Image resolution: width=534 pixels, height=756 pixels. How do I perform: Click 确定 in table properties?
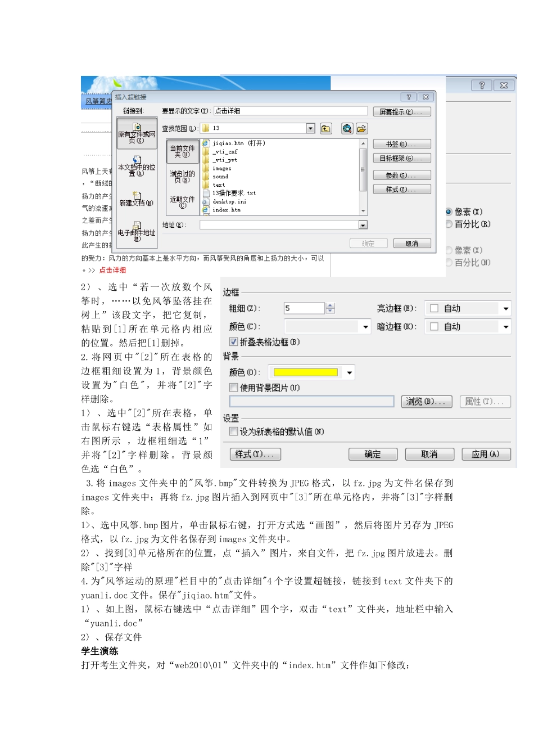pyautogui.click(x=373, y=454)
